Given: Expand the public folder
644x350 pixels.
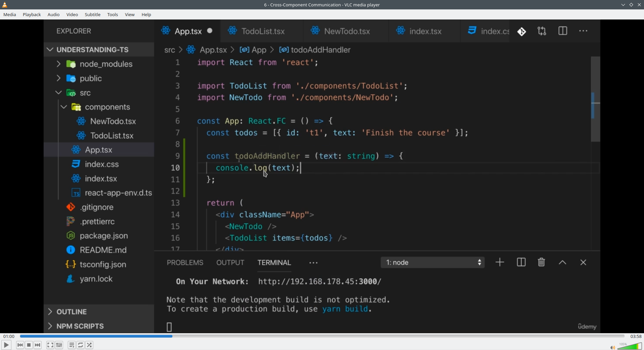Looking at the screenshot, I should 99,79.
